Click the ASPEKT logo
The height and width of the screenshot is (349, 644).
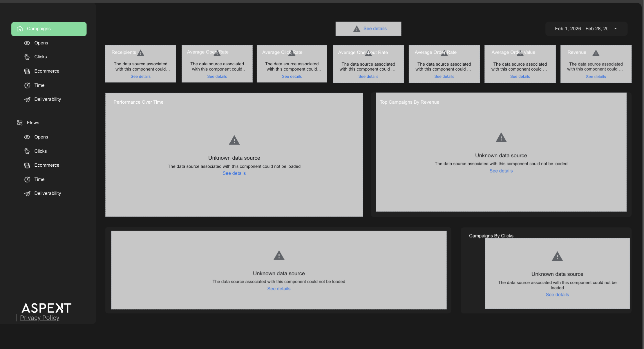(46, 308)
